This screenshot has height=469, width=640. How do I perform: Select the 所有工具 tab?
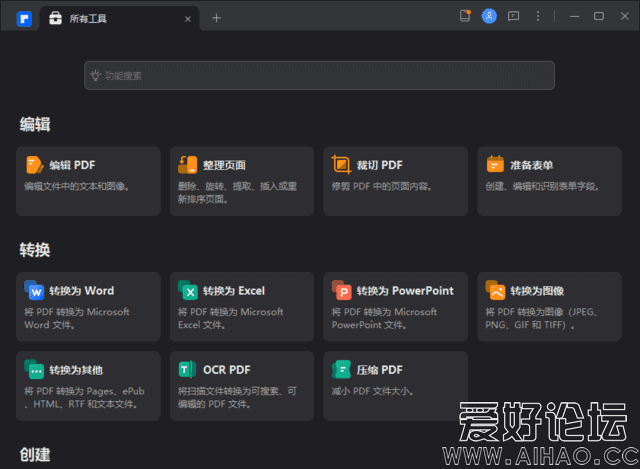coord(120,18)
